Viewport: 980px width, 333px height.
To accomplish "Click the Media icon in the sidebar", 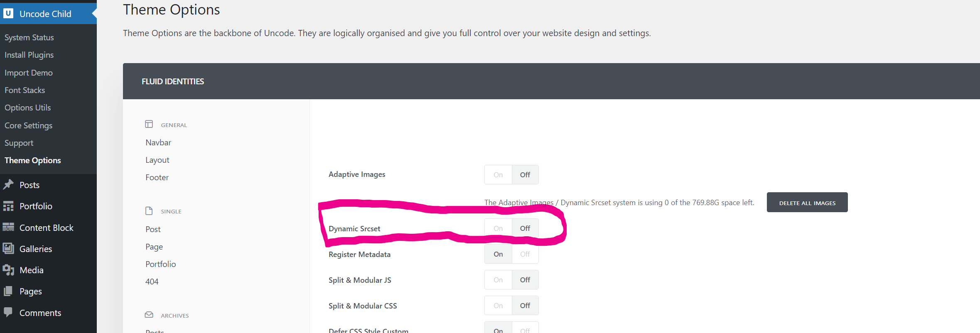I will [8, 270].
